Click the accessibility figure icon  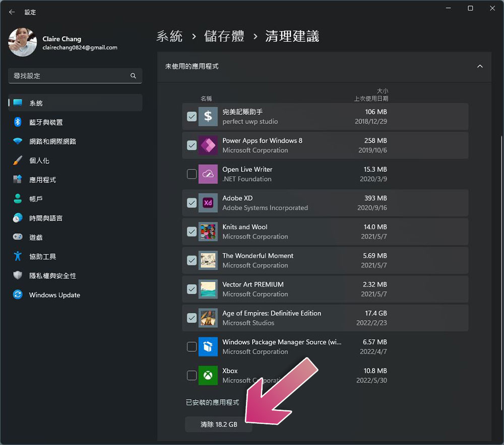pyautogui.click(x=18, y=256)
